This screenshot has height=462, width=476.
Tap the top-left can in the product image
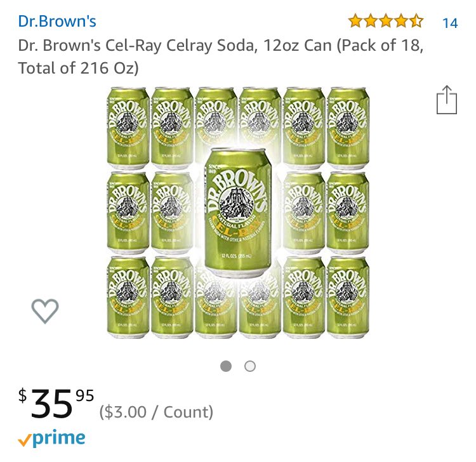(x=128, y=128)
